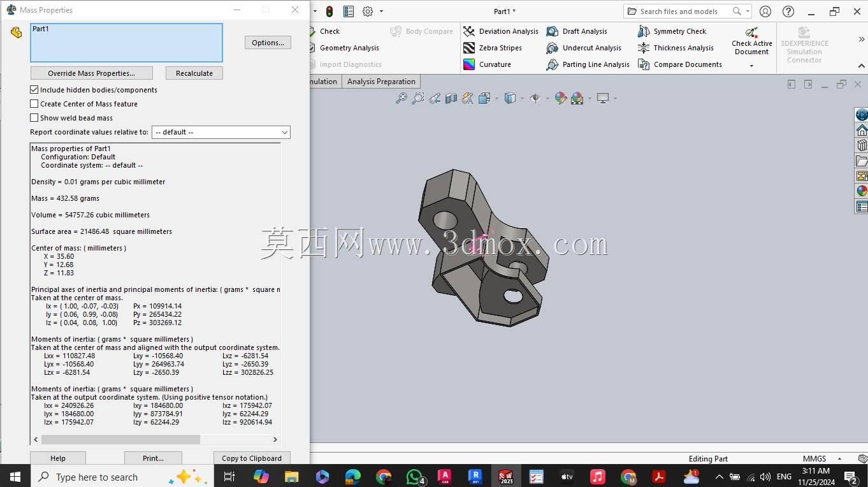Open File Properties icon in title bar

(x=349, y=11)
